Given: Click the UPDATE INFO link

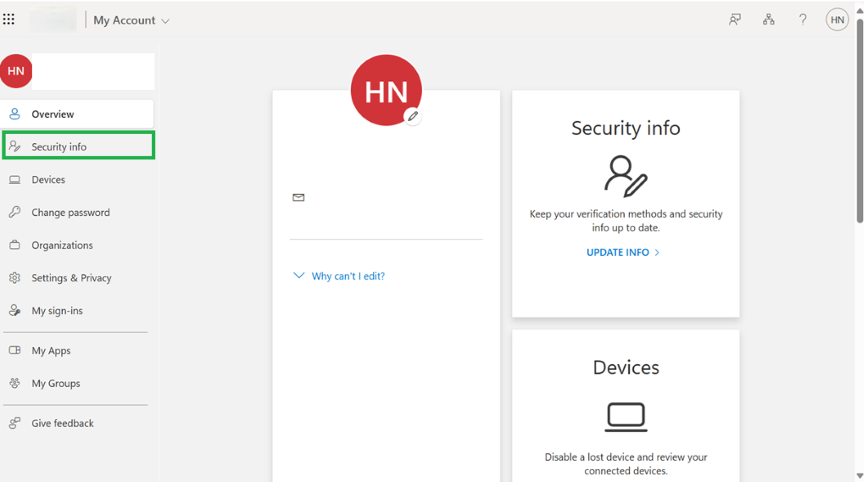Looking at the screenshot, I should (623, 252).
